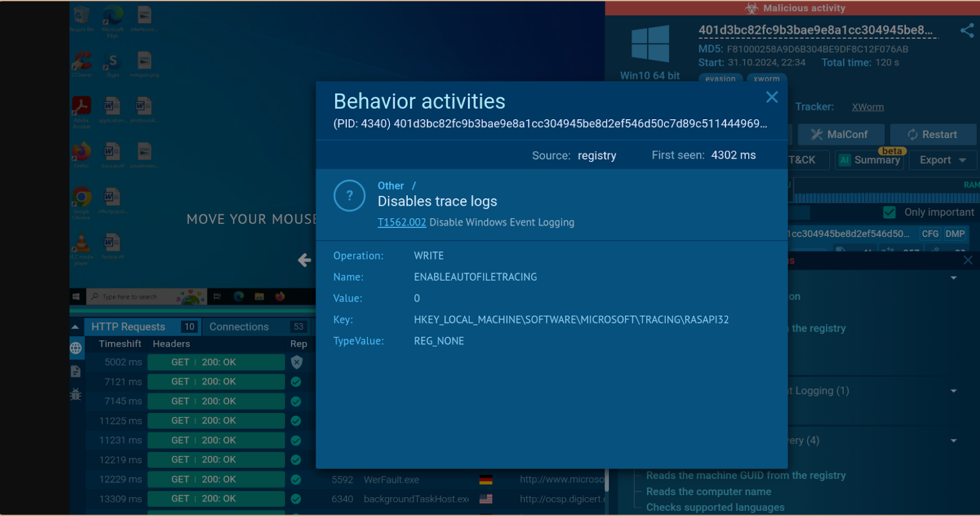Open the GET 200: OK request at 7145 ms
The width and height of the screenshot is (980, 516).
point(216,401)
